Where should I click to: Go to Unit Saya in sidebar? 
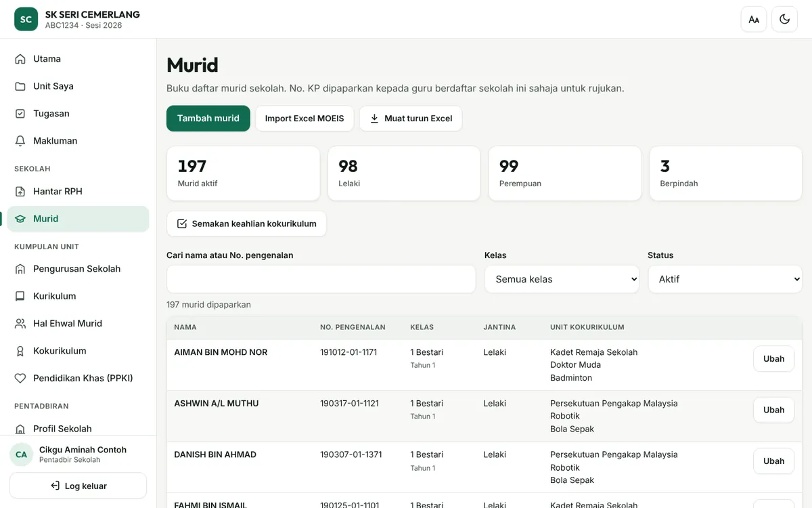[x=78, y=86]
